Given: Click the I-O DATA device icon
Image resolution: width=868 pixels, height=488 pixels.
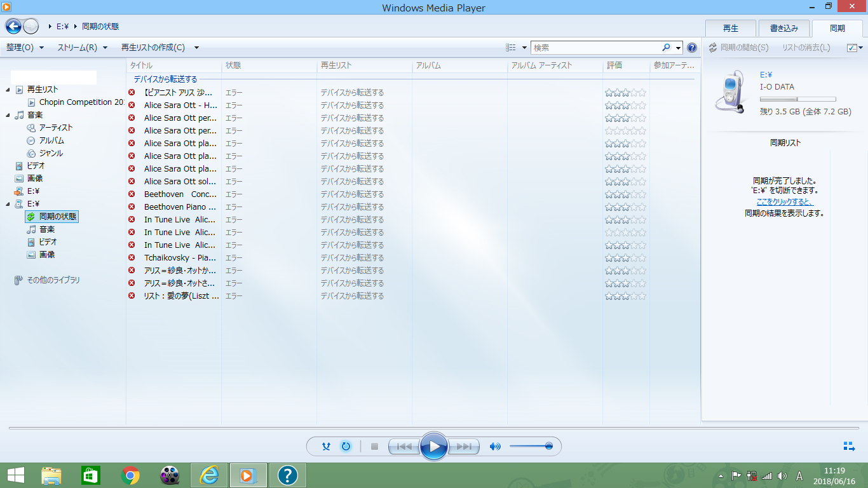Looking at the screenshot, I should pyautogui.click(x=729, y=91).
